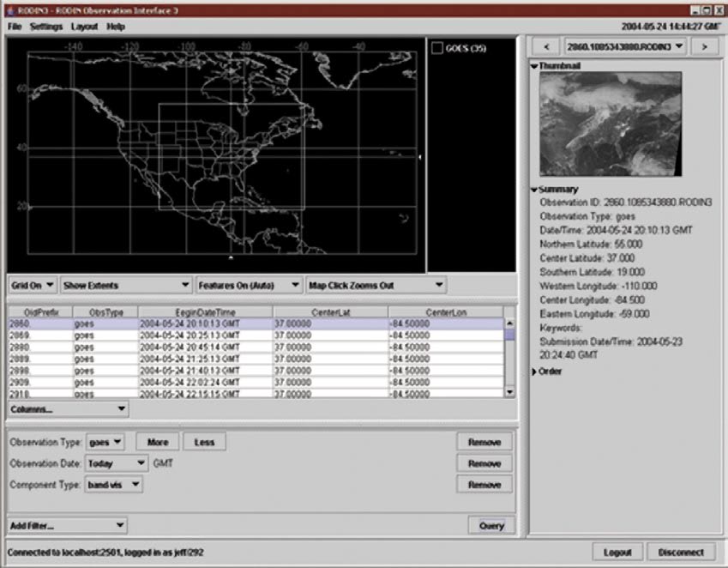Click the More button
728x568 pixels.
(x=158, y=442)
